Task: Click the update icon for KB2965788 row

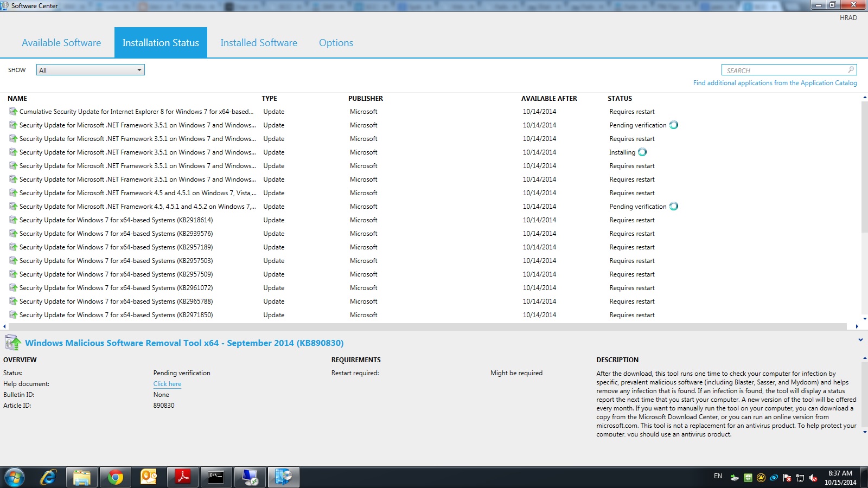Action: pos(13,301)
